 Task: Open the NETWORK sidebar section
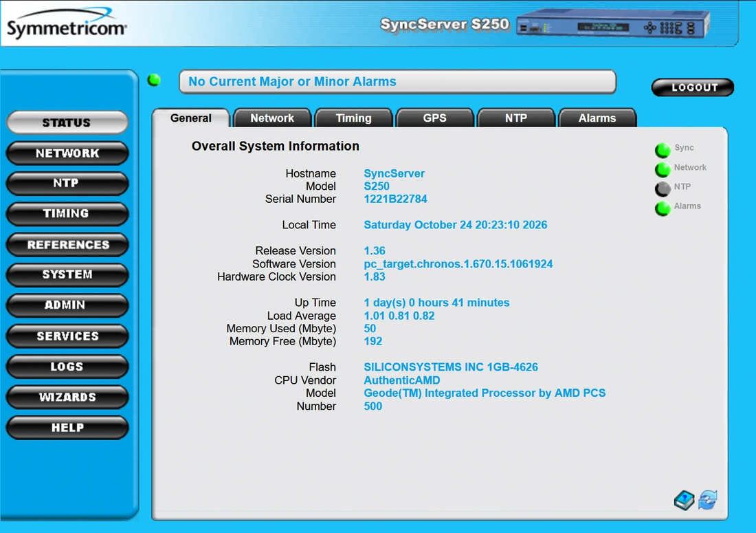point(67,153)
